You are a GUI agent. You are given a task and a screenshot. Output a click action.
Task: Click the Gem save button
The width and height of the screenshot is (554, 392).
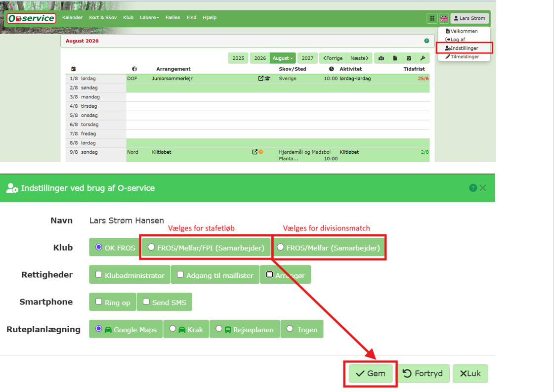(x=370, y=374)
